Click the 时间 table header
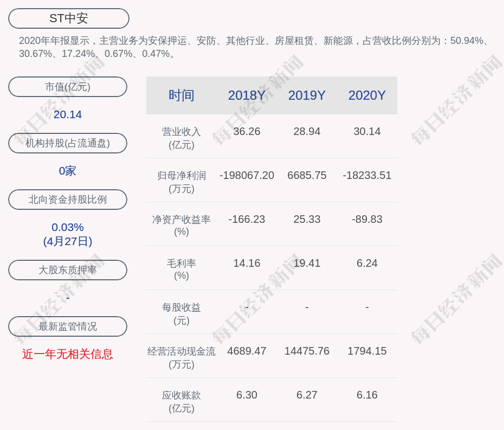Viewport: 504px width, 430px height. pyautogui.click(x=182, y=95)
